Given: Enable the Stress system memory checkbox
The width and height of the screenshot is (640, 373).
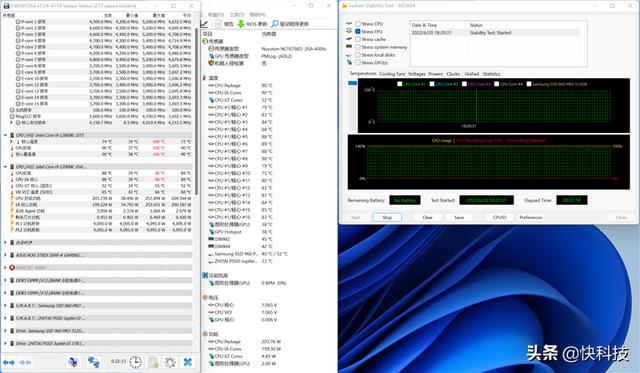Looking at the screenshot, I should point(358,47).
